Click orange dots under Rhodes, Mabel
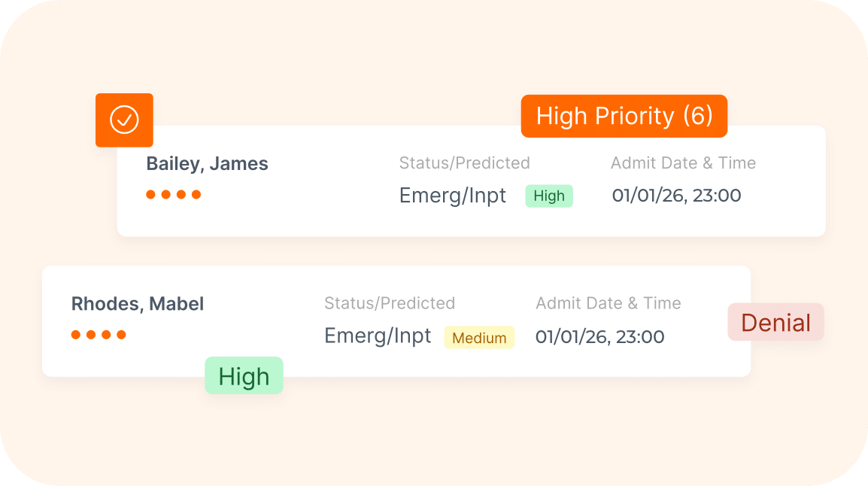The height and width of the screenshot is (486, 868). (99, 335)
